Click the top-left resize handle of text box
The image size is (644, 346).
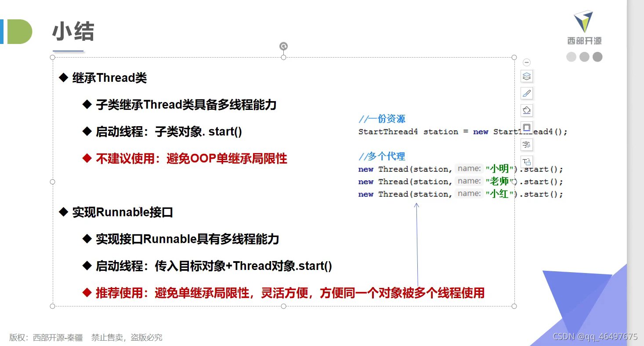tap(53, 57)
